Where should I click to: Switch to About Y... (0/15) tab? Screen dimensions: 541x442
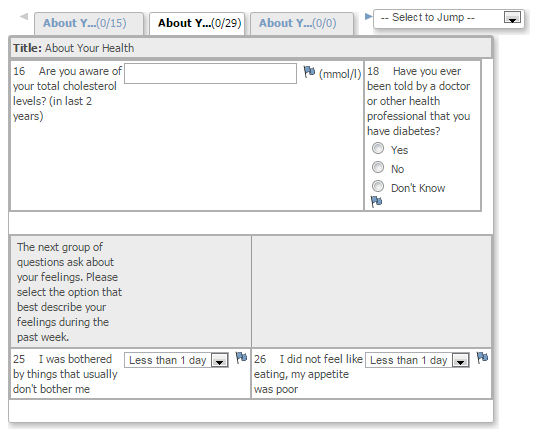tap(89, 23)
